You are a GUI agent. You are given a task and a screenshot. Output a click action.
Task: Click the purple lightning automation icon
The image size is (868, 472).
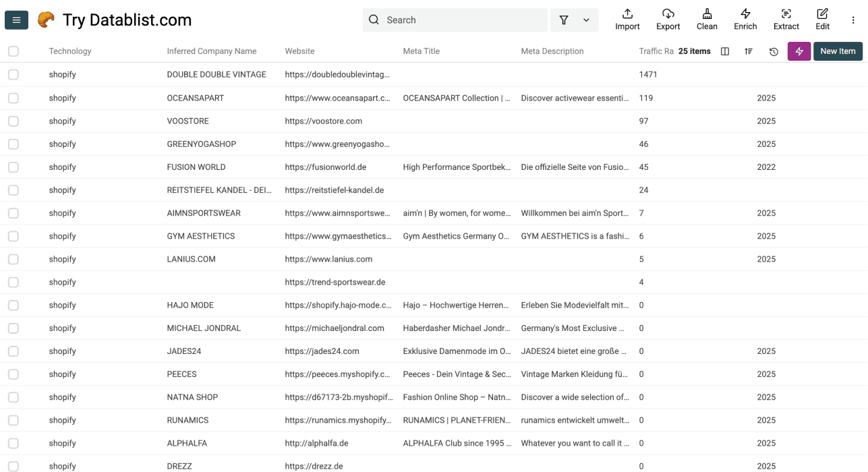[799, 51]
